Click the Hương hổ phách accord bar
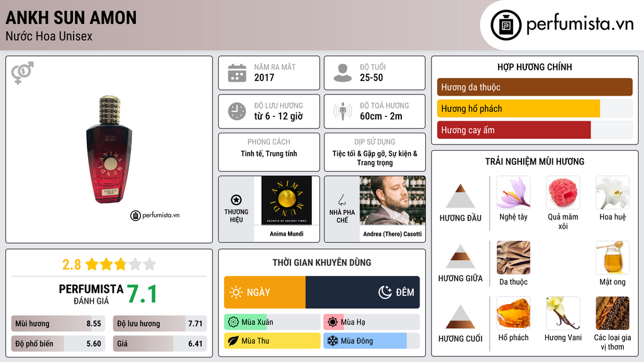This screenshot has width=644, height=362. pyautogui.click(x=535, y=109)
